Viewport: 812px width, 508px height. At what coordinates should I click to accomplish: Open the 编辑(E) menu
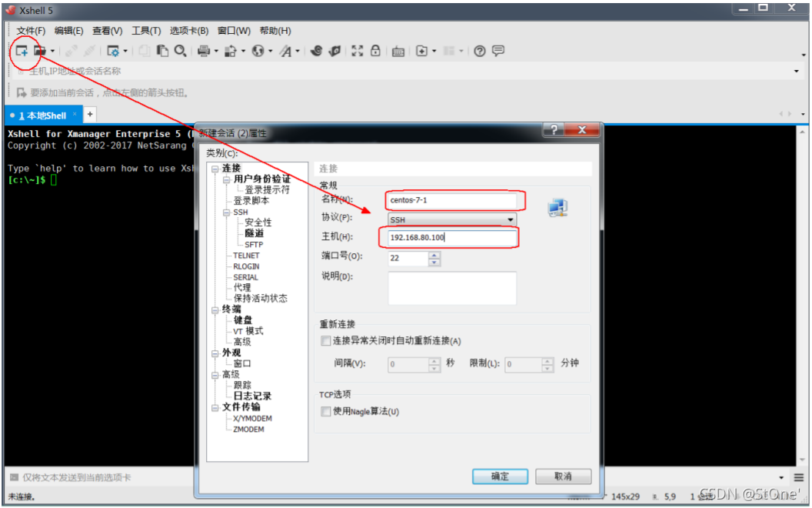pos(69,31)
